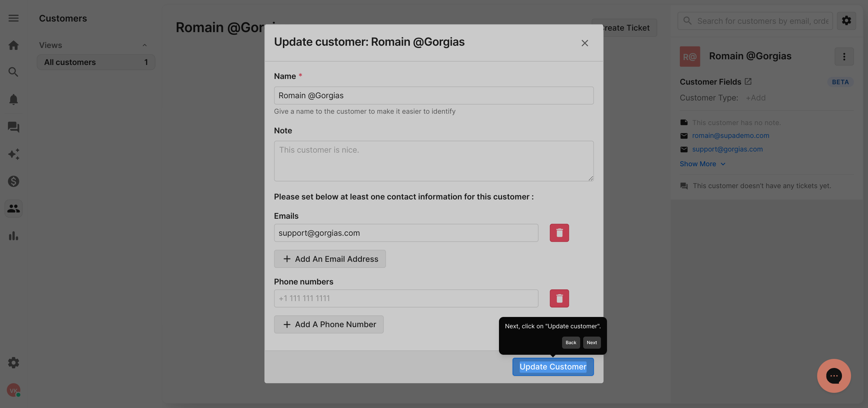868x408 pixels.
Task: Click the Customers heading
Action: [63, 19]
